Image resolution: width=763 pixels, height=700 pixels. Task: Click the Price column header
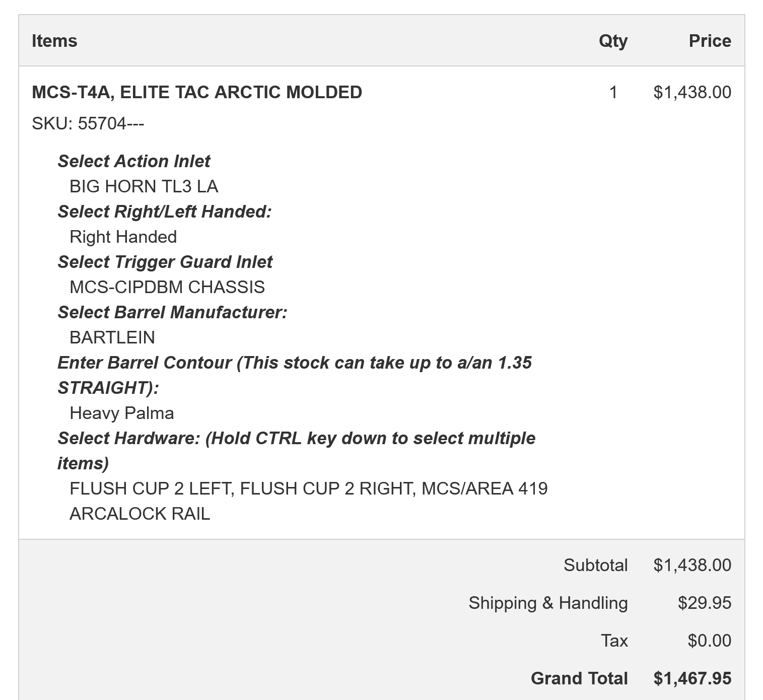[x=710, y=41]
